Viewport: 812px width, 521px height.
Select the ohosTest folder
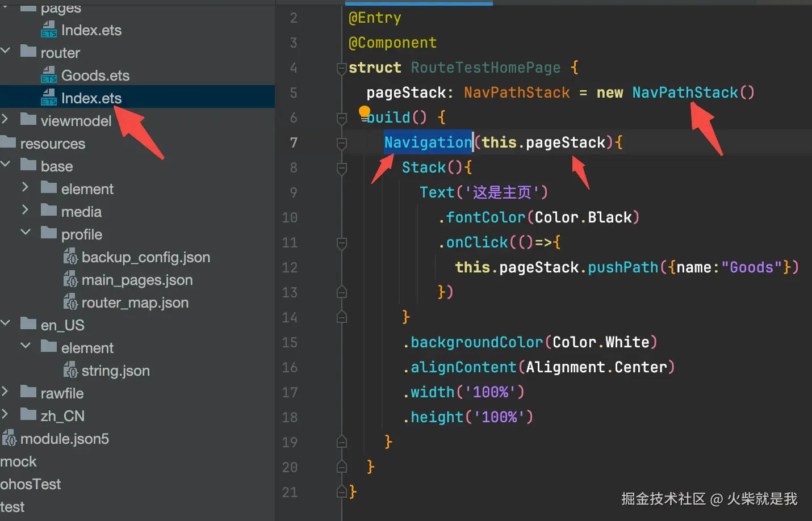(30, 484)
